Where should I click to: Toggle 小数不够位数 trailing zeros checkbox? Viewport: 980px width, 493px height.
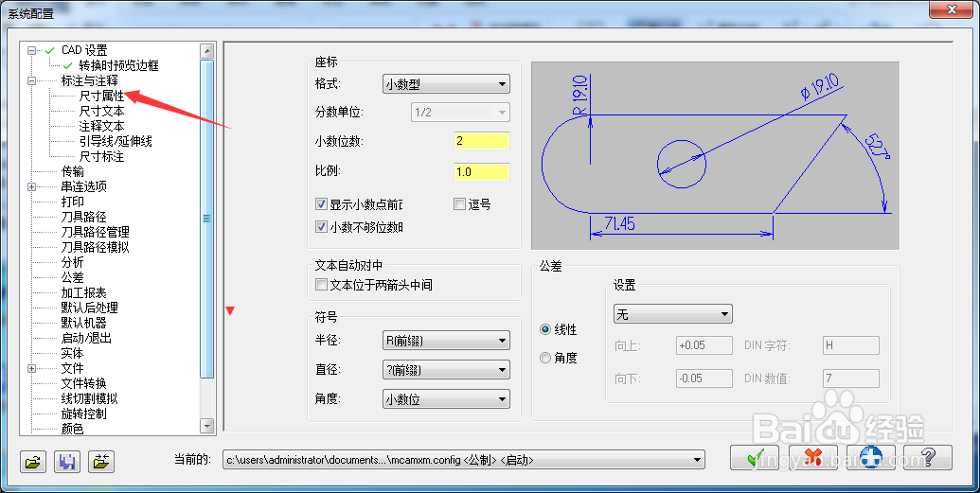321,227
